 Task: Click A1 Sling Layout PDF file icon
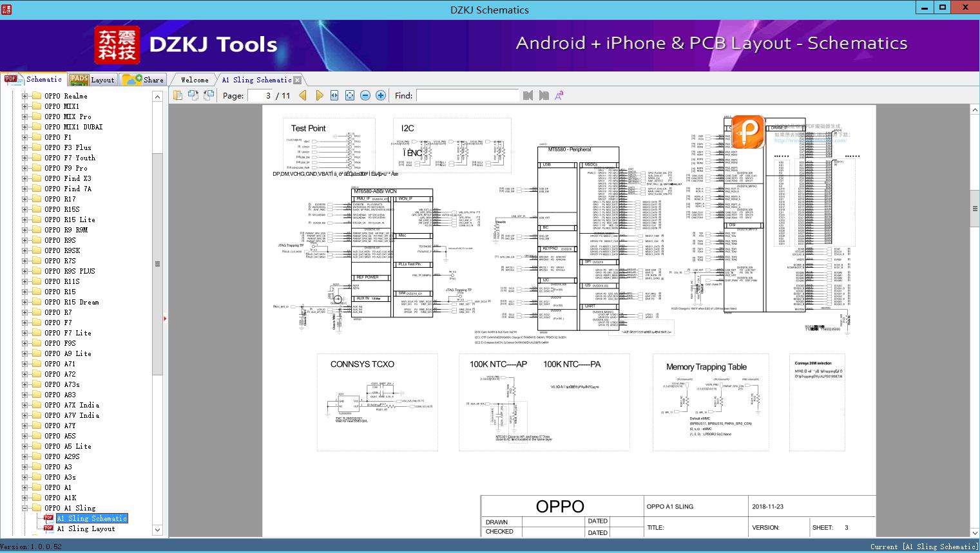49,529
